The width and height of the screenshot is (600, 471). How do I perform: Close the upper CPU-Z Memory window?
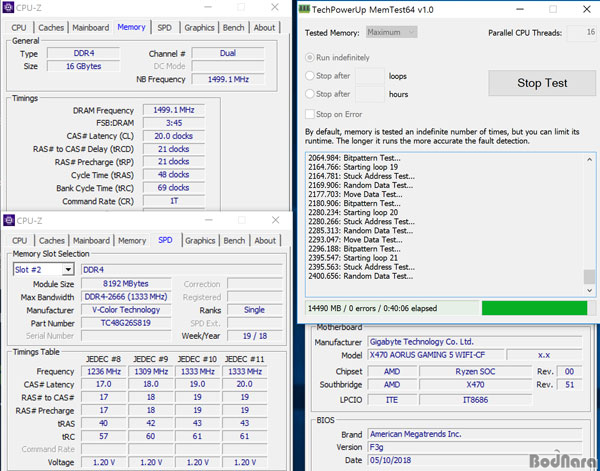275,7
